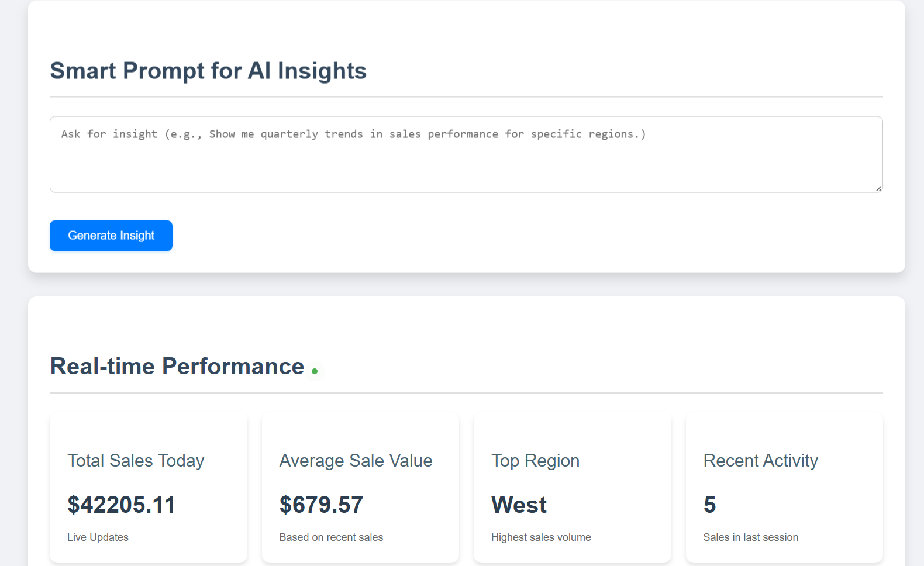
Task: Click the Total Sales Today card title
Action: (136, 461)
